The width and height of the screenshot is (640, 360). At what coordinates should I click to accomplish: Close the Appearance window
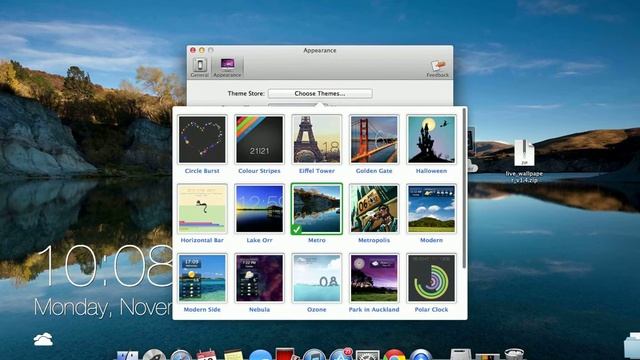pyautogui.click(x=193, y=50)
